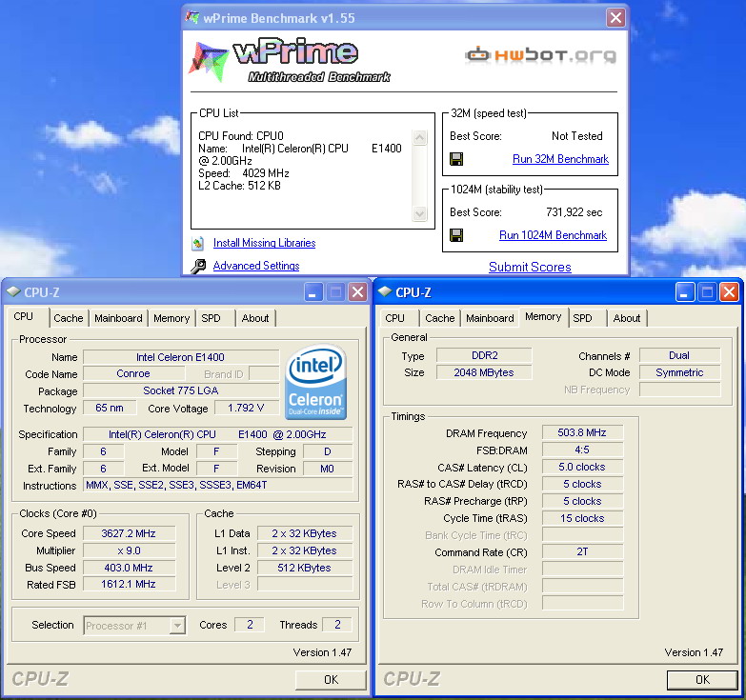Image resolution: width=746 pixels, height=700 pixels.
Task: Click the HWBOT.org logo
Action: pos(540,55)
